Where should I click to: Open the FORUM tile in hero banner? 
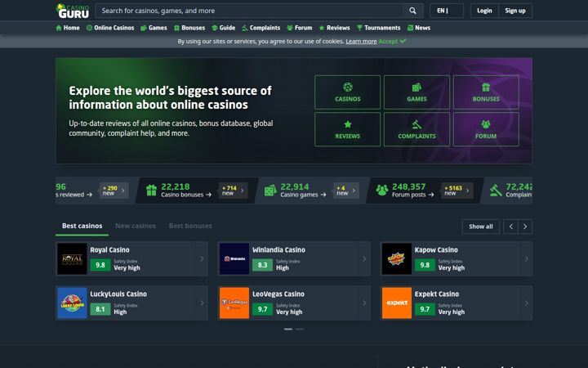(486, 129)
